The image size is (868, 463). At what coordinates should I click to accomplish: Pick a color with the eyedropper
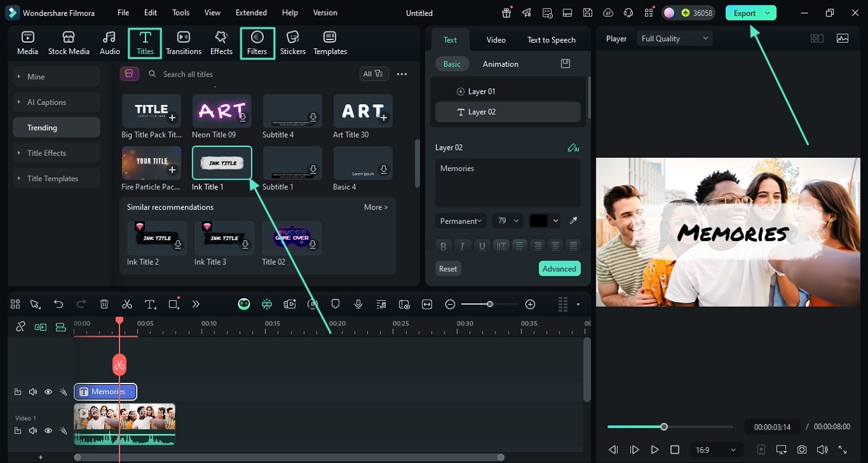573,220
